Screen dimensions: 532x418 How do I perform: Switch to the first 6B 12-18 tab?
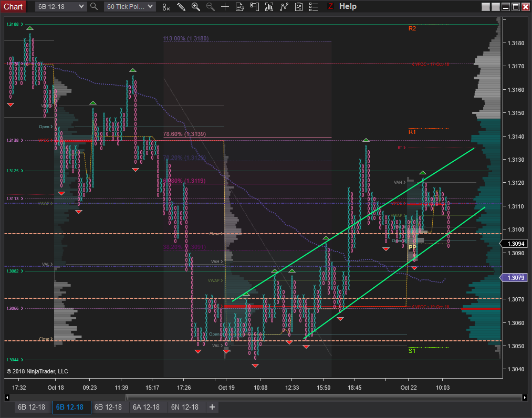pos(32,407)
